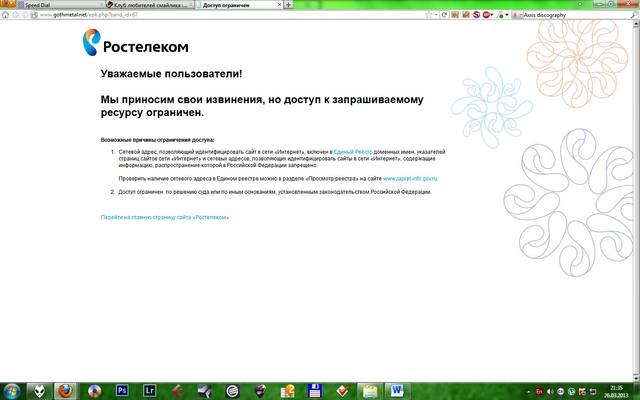Open the blue floppy disk taskbar icon

[315, 391]
